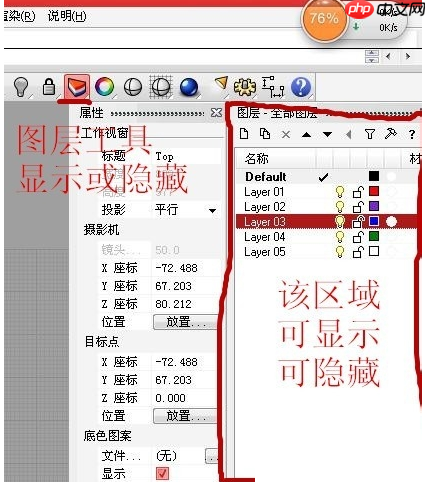
Task: Select the Layer 04 name
Action: (x=264, y=237)
